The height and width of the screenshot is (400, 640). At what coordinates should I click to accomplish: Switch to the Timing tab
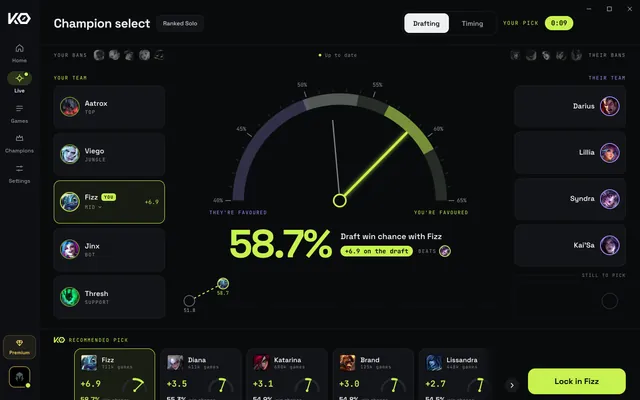(x=472, y=23)
